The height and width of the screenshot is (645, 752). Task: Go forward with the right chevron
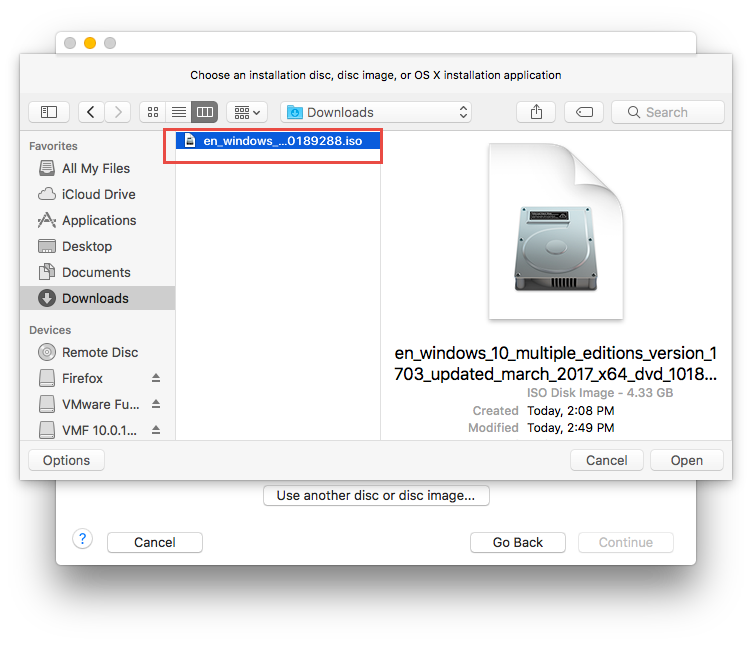pyautogui.click(x=118, y=112)
